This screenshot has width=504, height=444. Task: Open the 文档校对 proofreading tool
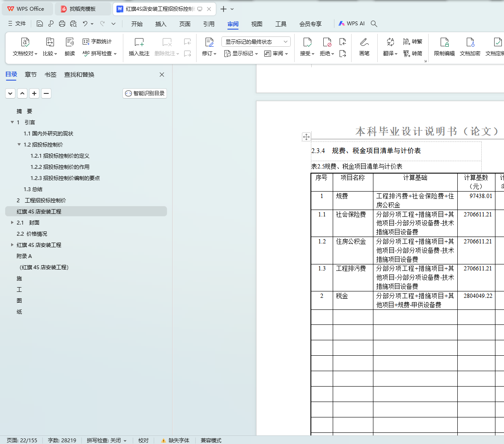(x=25, y=47)
